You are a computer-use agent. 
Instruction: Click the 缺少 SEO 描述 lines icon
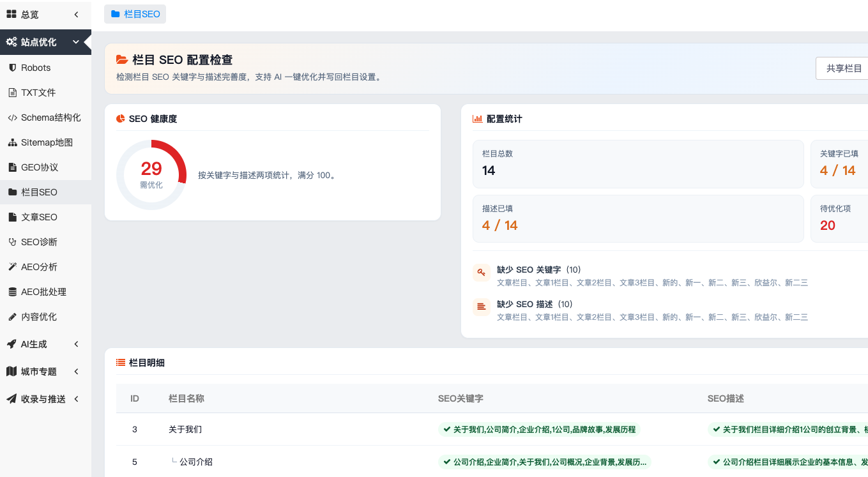tap(482, 307)
